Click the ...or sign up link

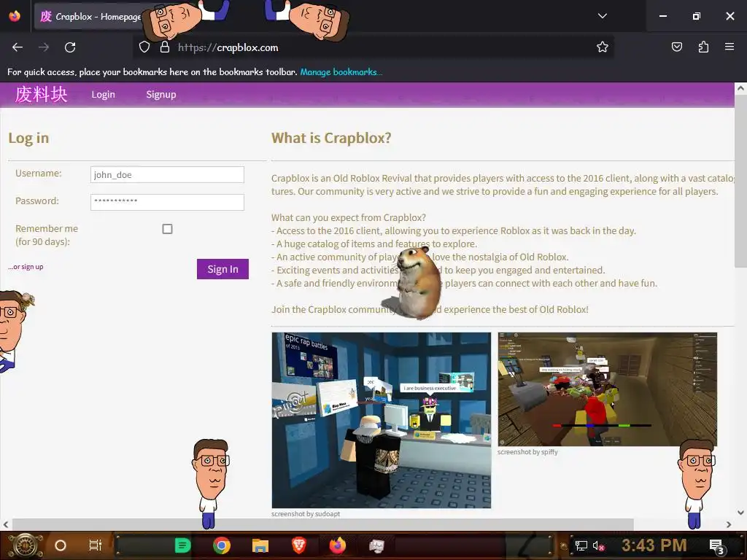[x=26, y=267]
